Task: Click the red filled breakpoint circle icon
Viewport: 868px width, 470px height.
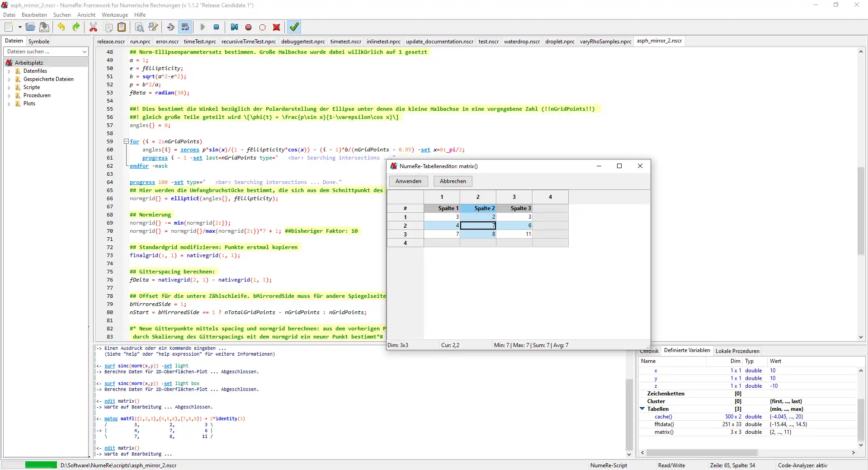Action: 248,27
